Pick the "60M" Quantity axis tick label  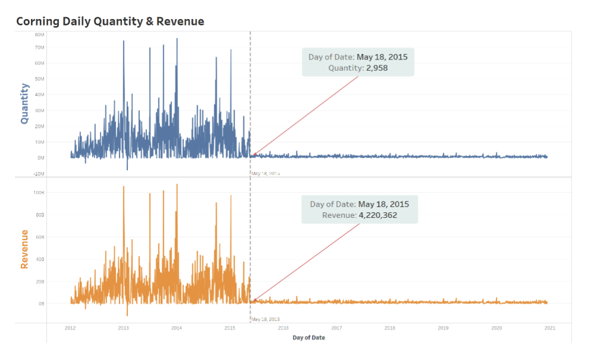click(x=39, y=63)
